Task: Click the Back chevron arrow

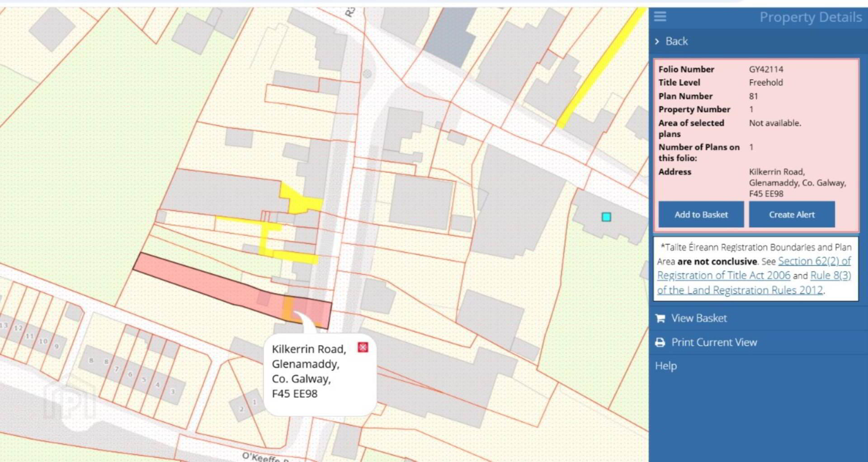Action: 657,42
